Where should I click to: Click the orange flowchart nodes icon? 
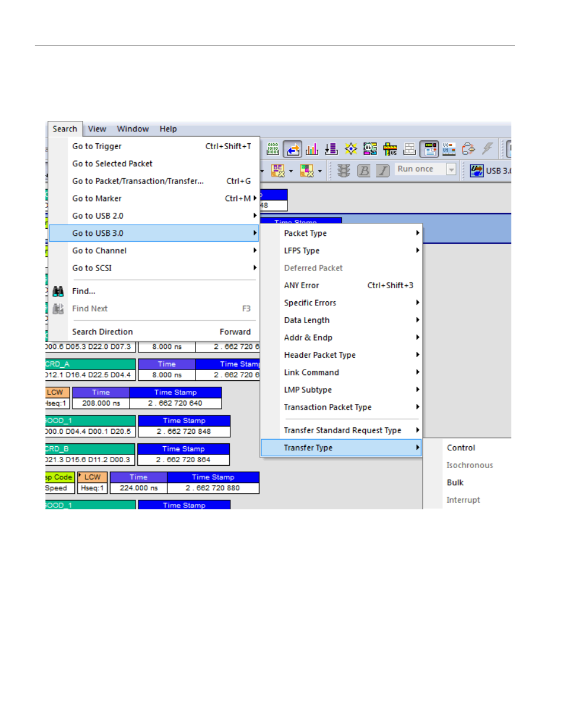468,149
